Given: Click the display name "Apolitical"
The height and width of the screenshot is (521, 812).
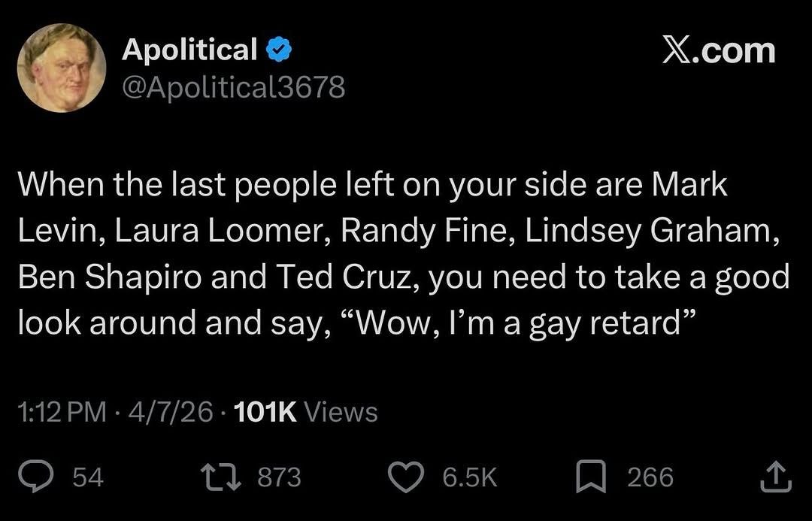Looking at the screenshot, I should 189,50.
